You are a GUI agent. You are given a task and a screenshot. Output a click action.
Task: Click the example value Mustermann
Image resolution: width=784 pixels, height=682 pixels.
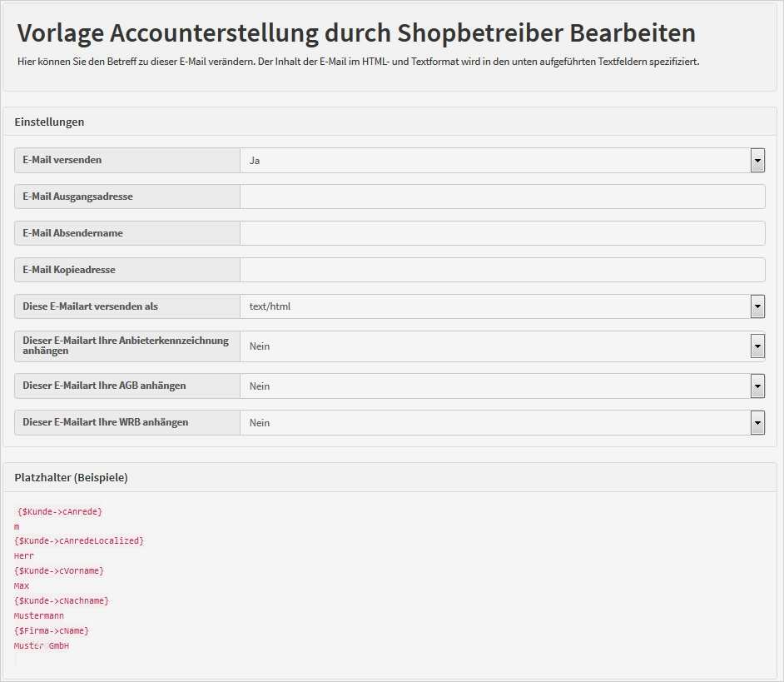click(x=39, y=616)
